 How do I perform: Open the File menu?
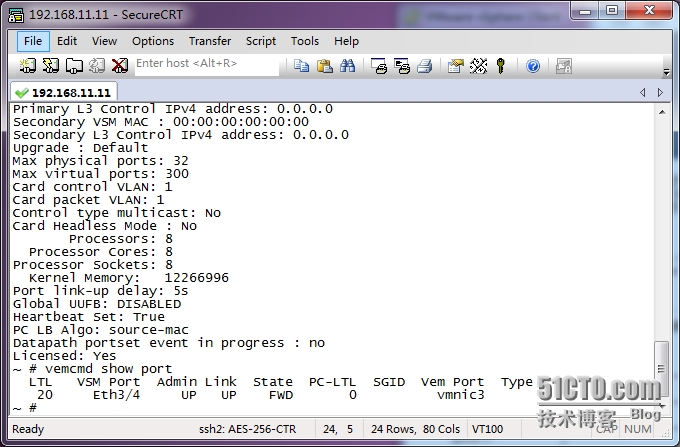point(33,41)
